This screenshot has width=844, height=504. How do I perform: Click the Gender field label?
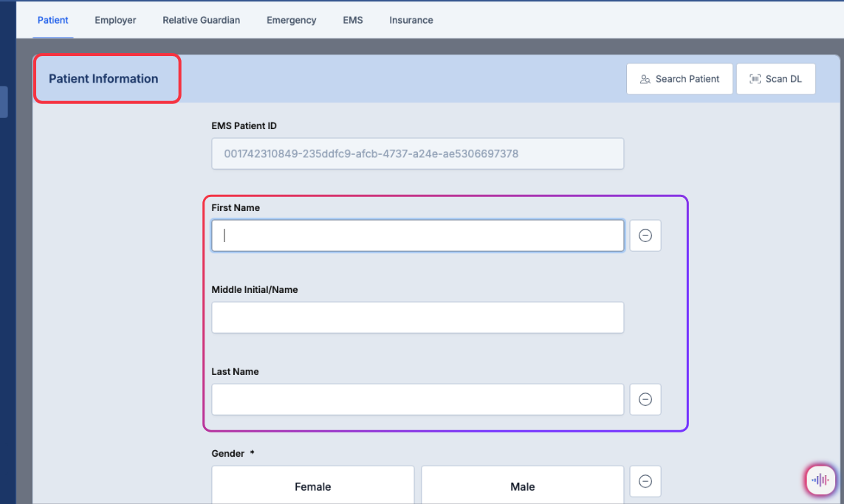227,453
